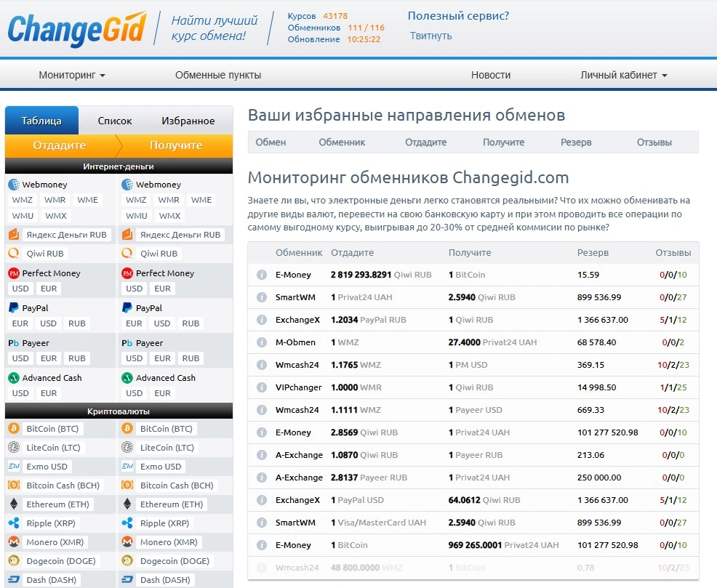Select Payeer EUR in Получите column
This screenshot has width=717, height=588.
click(162, 358)
